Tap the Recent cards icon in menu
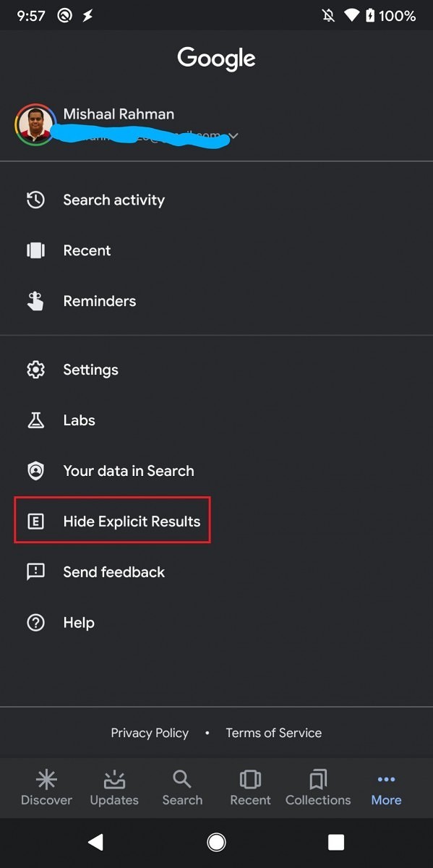This screenshot has width=433, height=868. 35,251
